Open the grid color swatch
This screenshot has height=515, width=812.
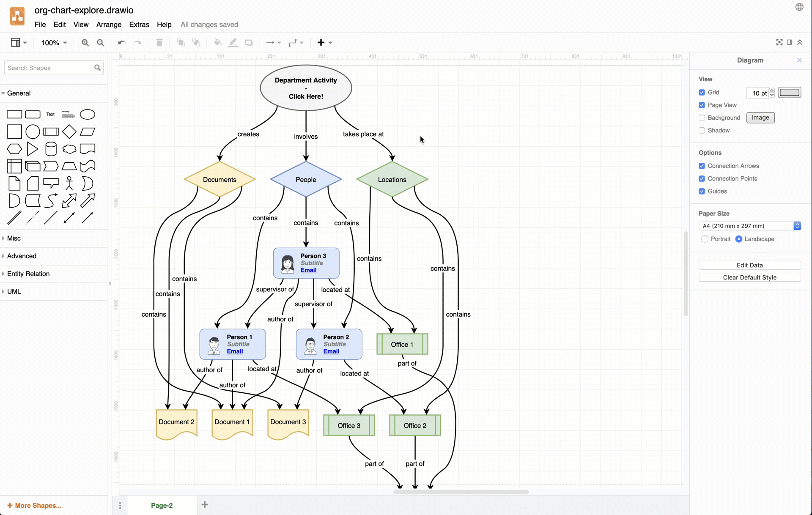pos(790,92)
